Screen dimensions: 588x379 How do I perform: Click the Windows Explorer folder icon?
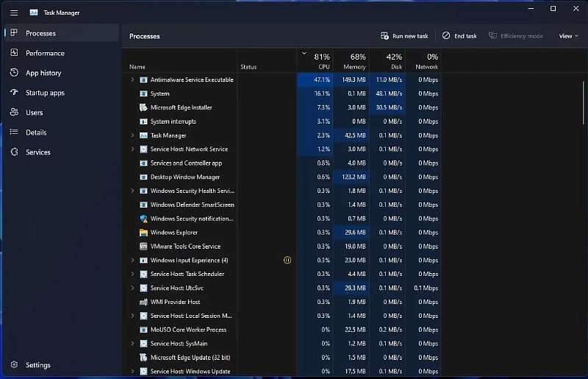[143, 233]
